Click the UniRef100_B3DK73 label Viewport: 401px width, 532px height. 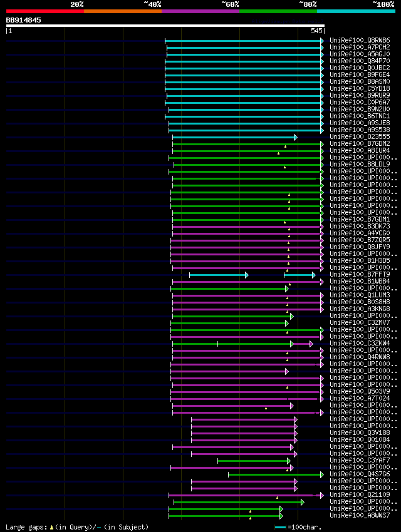pos(360,226)
